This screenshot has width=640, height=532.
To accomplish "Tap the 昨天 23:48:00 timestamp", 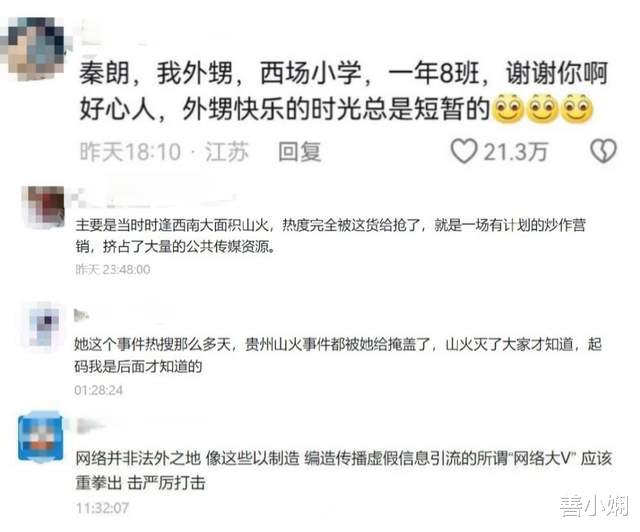I will point(113,269).
